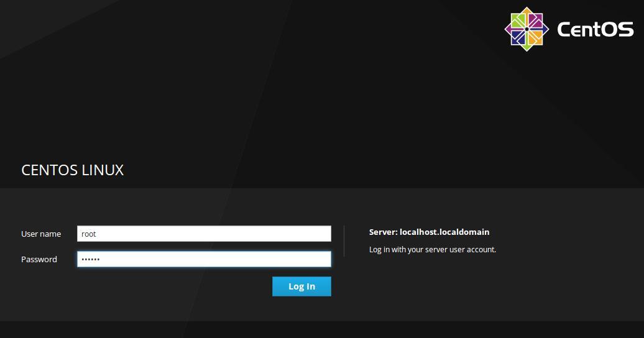The image size is (644, 338).
Task: Click the 'Password' label
Action: pos(39,259)
